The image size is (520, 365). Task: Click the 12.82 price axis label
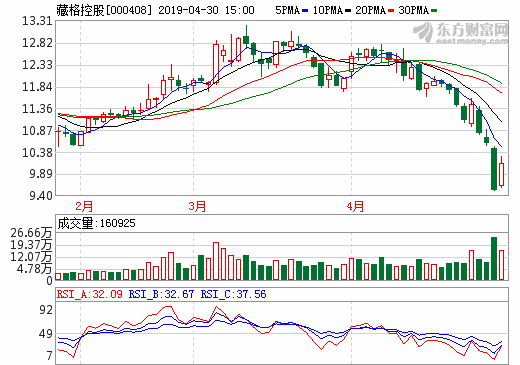[37, 43]
